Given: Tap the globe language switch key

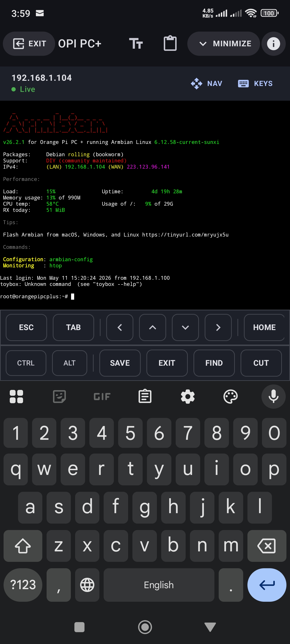Looking at the screenshot, I should (x=87, y=585).
